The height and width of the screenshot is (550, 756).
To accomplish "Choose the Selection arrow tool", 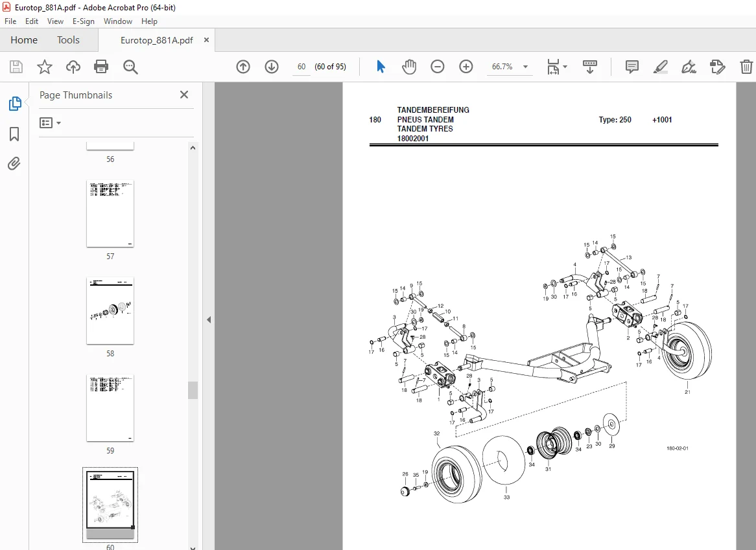I will point(381,67).
